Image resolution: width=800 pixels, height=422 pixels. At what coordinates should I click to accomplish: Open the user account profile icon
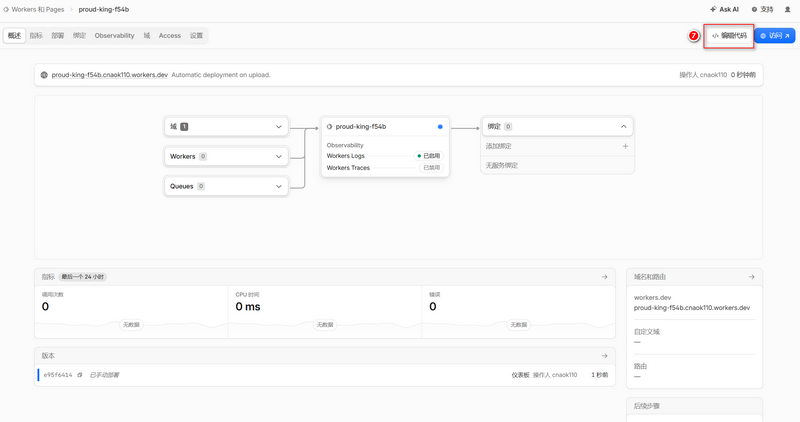tap(787, 9)
